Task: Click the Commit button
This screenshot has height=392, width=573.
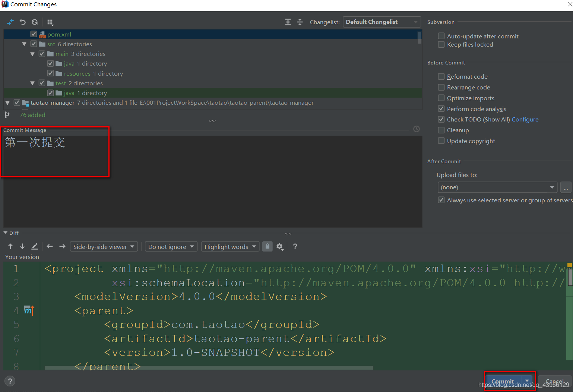Action: pos(503,381)
